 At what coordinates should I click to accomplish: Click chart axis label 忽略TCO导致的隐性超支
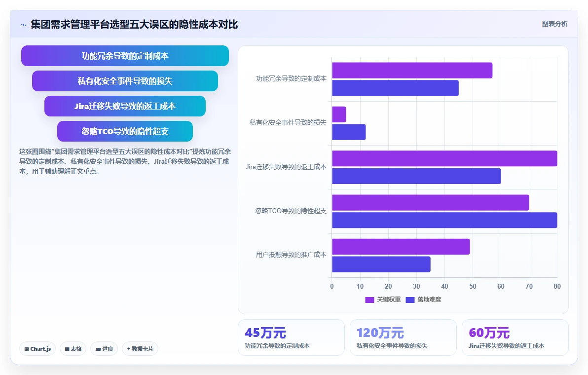pos(291,211)
